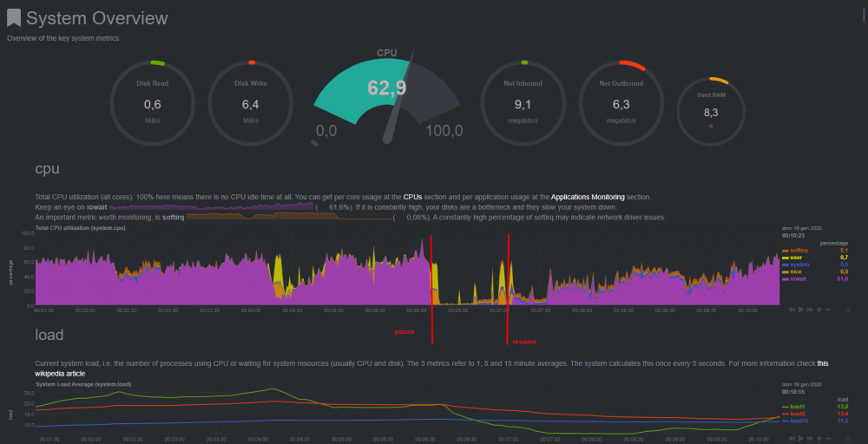Grab the CPU chart height resize handle

coord(848,310)
